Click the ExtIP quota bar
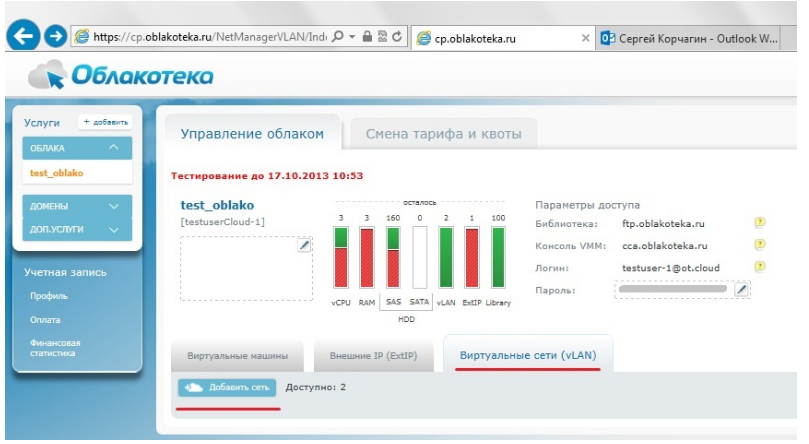 (472, 257)
